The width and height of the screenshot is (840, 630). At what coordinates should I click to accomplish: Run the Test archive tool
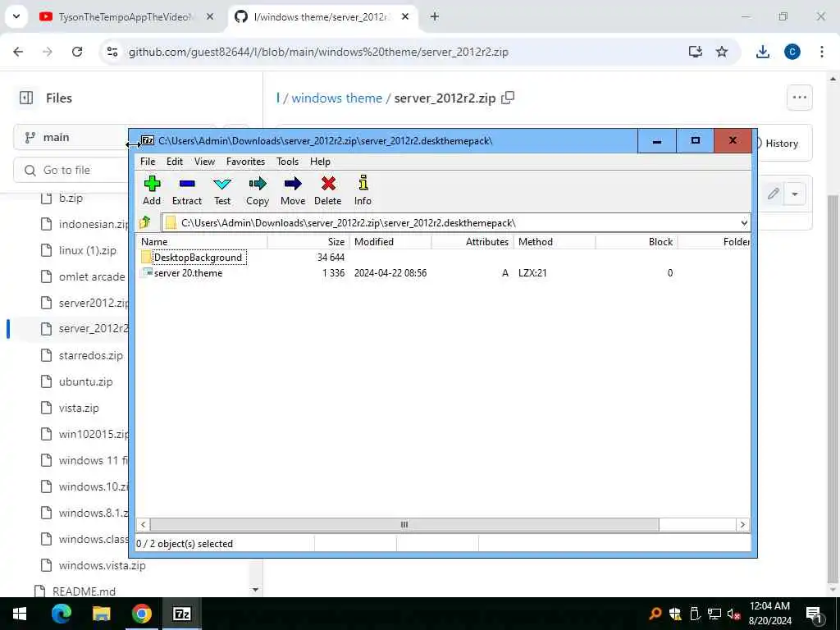pyautogui.click(x=222, y=190)
